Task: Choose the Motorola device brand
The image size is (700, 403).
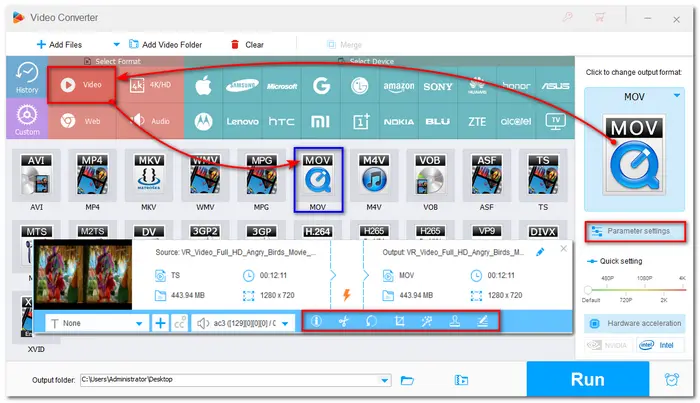Action: [203, 121]
